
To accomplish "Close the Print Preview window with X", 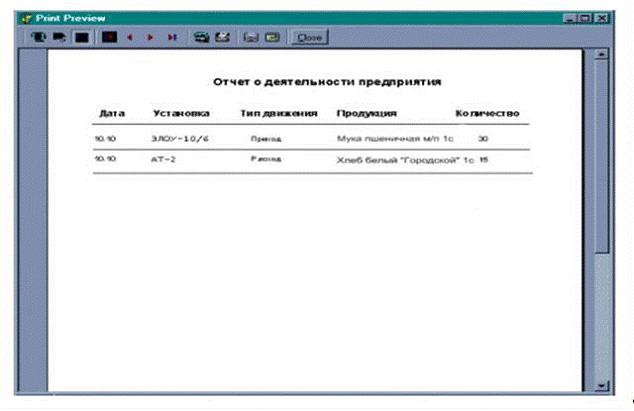I will click(602, 18).
